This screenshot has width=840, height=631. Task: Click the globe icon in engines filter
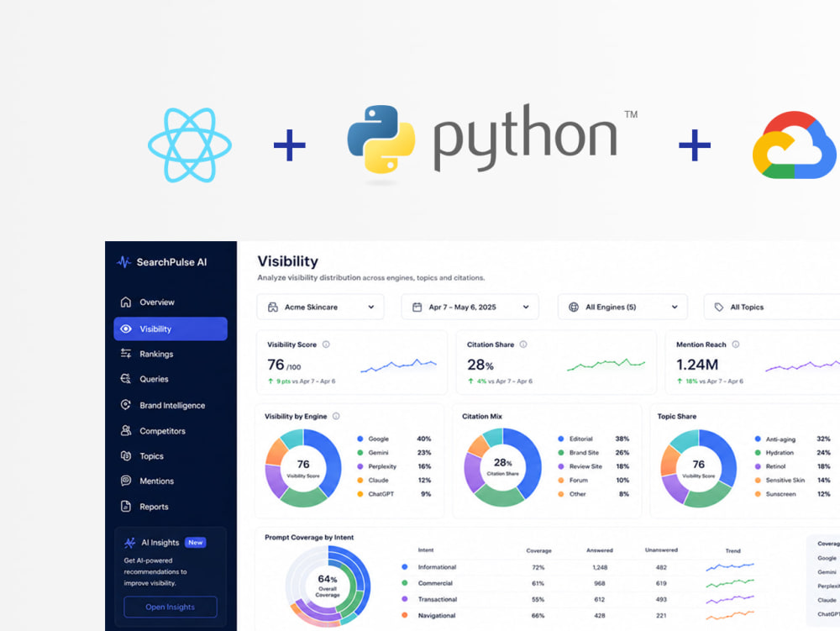click(573, 307)
